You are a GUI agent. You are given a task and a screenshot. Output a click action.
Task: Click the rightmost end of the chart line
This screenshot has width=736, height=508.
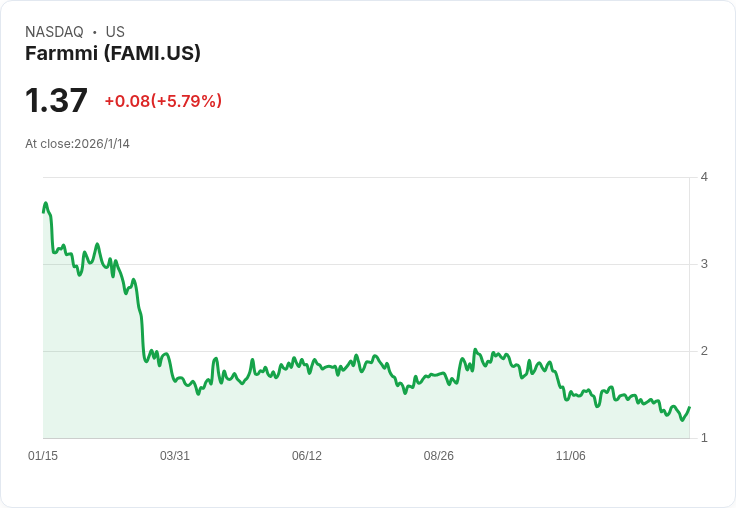click(689, 407)
